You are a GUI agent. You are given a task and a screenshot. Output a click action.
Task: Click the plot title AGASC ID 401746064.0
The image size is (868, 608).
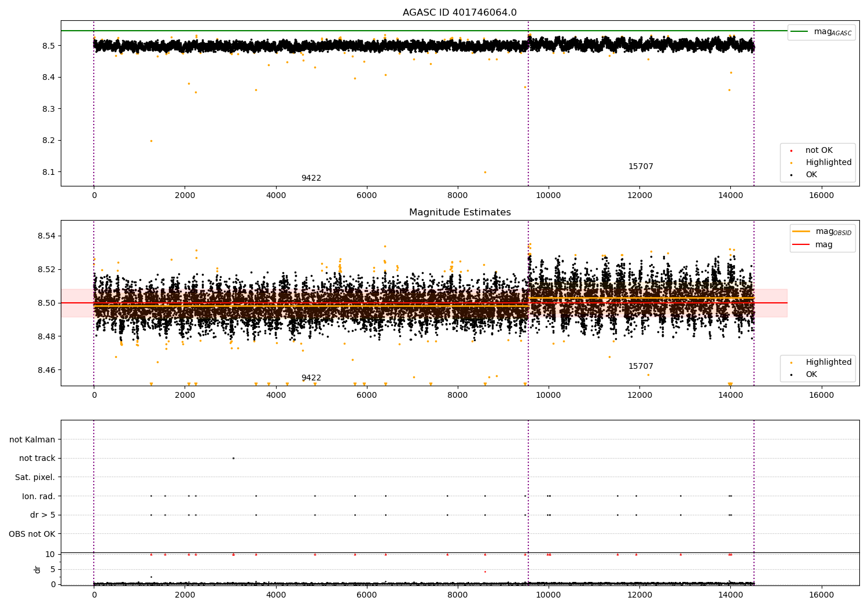(459, 13)
